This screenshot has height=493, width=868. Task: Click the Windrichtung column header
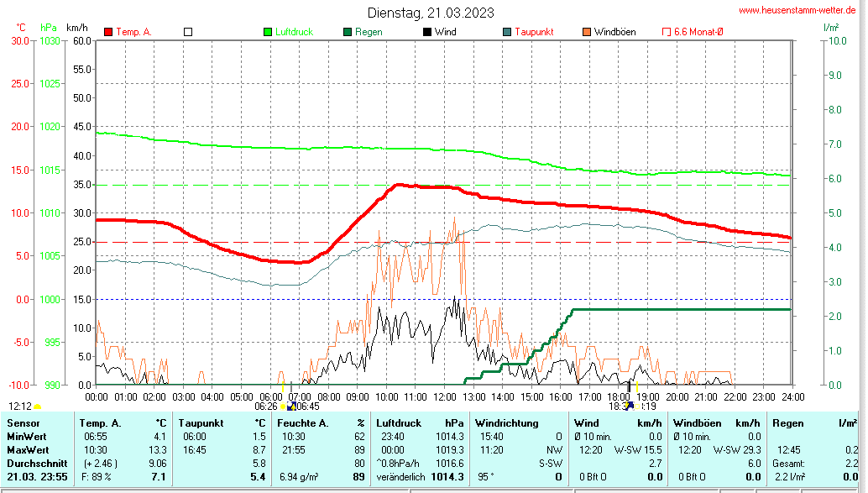click(507, 422)
